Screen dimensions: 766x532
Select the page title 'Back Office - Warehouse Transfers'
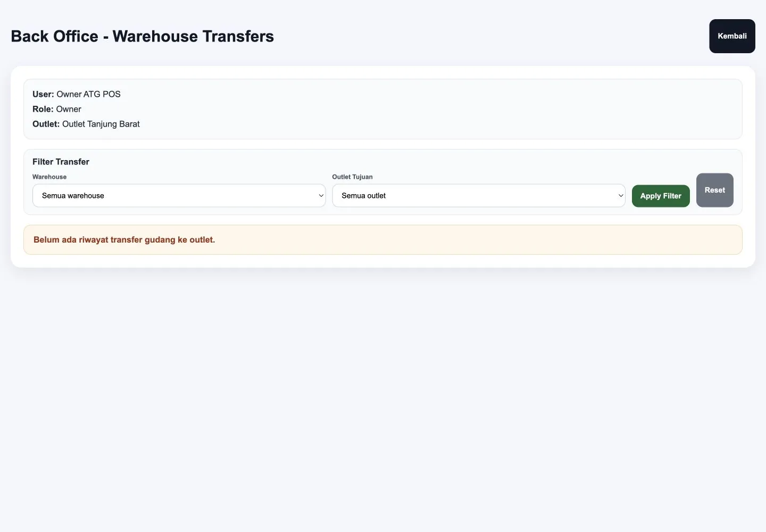coord(142,36)
